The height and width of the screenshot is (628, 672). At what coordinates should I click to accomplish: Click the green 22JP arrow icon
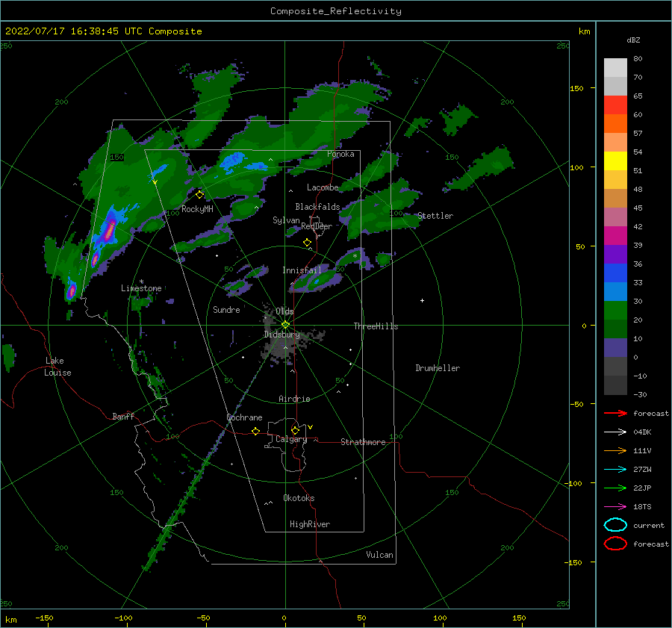pyautogui.click(x=615, y=488)
